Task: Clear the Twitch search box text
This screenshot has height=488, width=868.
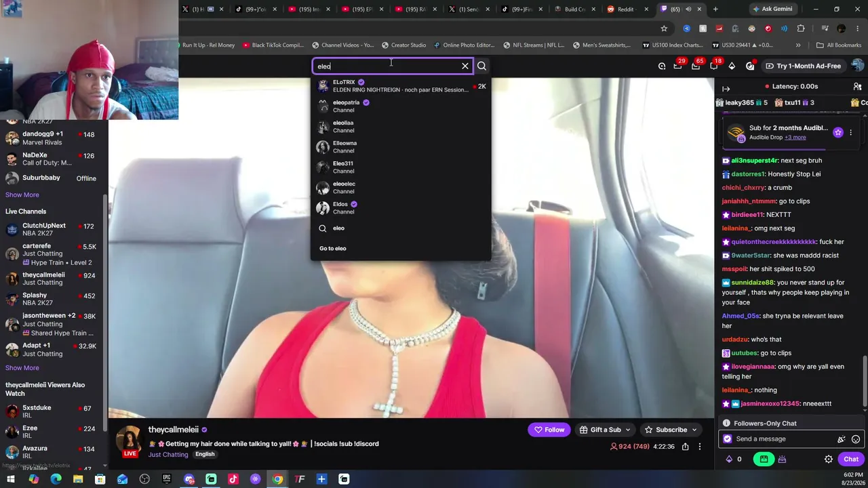Action: 465,66
